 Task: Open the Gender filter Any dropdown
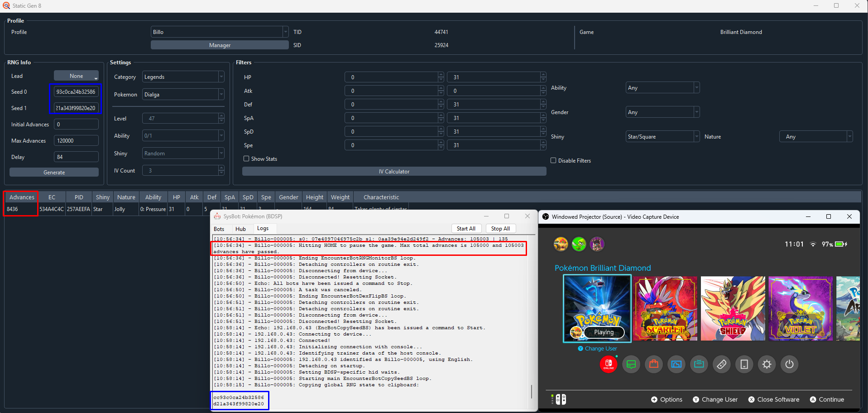662,112
